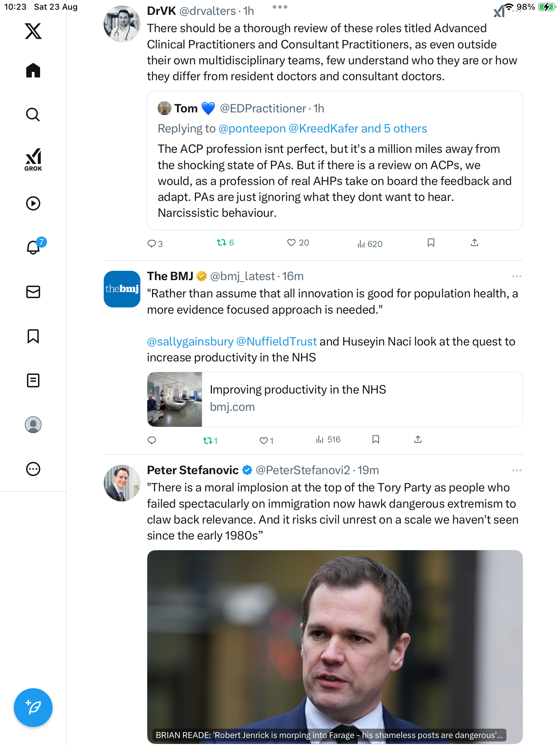Open the @sallygainsbury mention
560x747 pixels.
click(x=190, y=342)
